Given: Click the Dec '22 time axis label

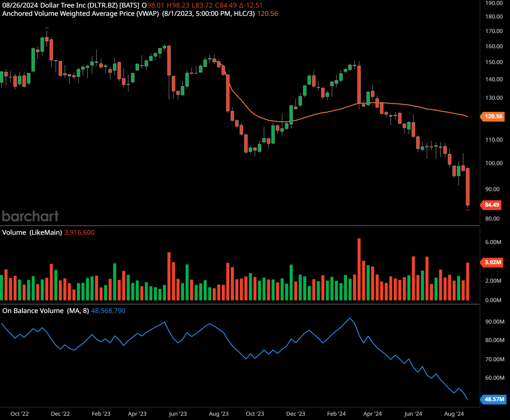Looking at the screenshot, I should click(60, 414).
